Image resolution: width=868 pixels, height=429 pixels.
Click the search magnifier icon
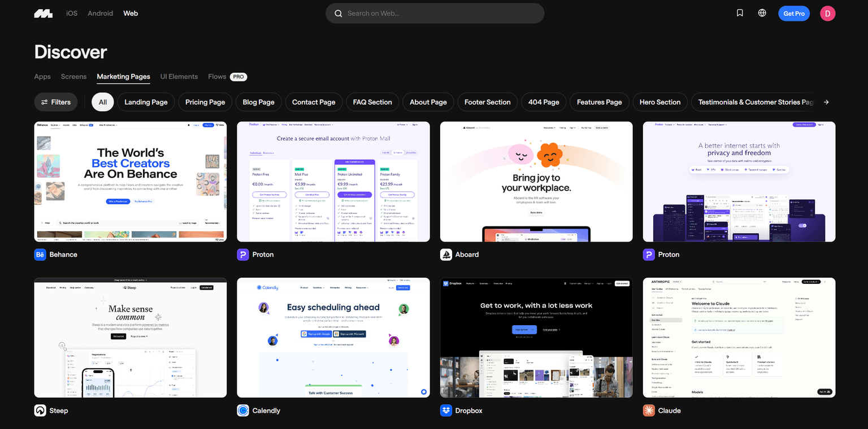(338, 14)
